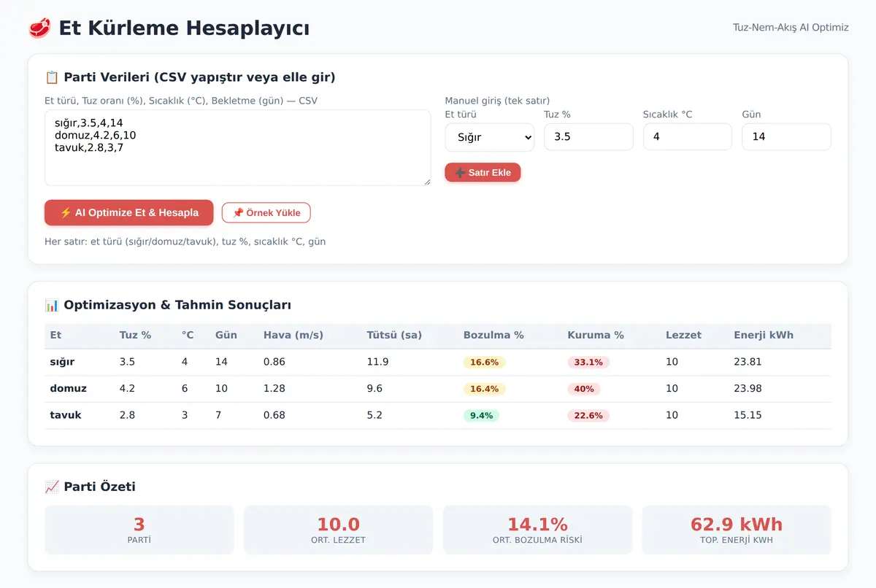Image resolution: width=876 pixels, height=588 pixels.
Task: Click the 22.6% drying badge
Action: [588, 416]
